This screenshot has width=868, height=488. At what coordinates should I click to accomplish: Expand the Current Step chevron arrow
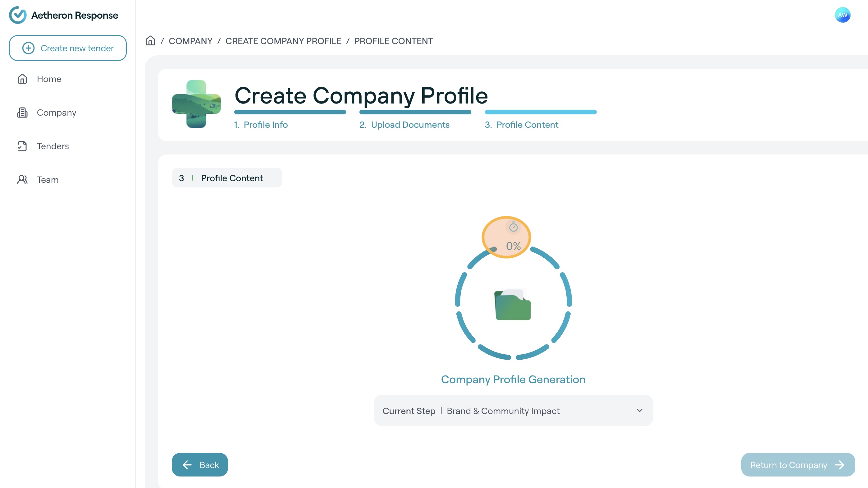(x=640, y=411)
